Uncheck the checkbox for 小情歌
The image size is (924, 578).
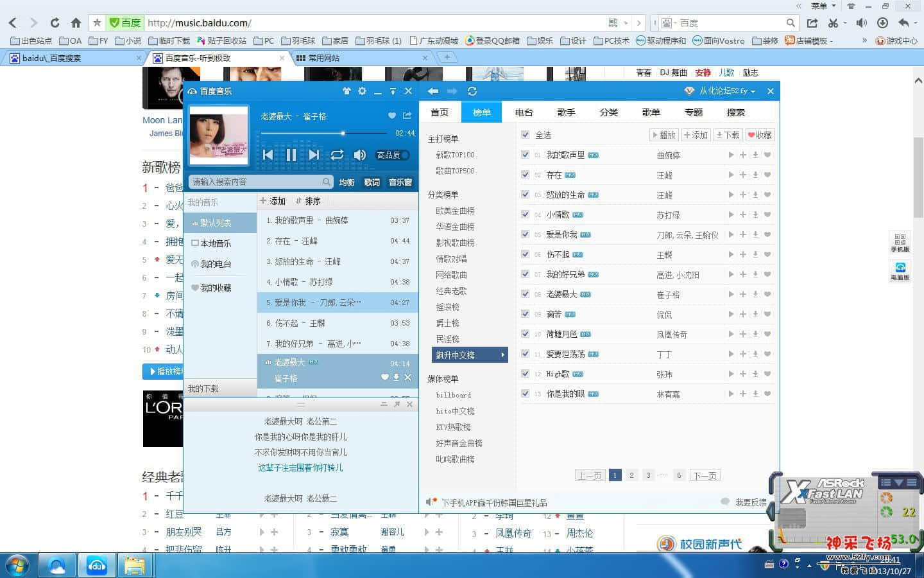pos(525,215)
